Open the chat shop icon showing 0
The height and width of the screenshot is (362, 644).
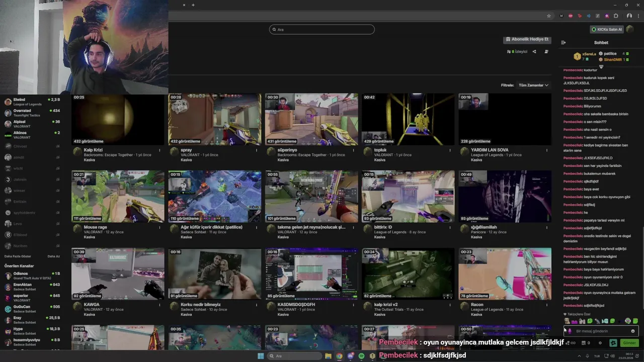click(x=586, y=343)
